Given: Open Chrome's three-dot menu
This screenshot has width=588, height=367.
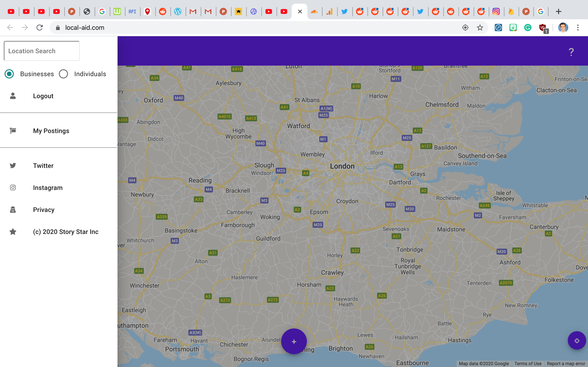Looking at the screenshot, I should (x=578, y=28).
